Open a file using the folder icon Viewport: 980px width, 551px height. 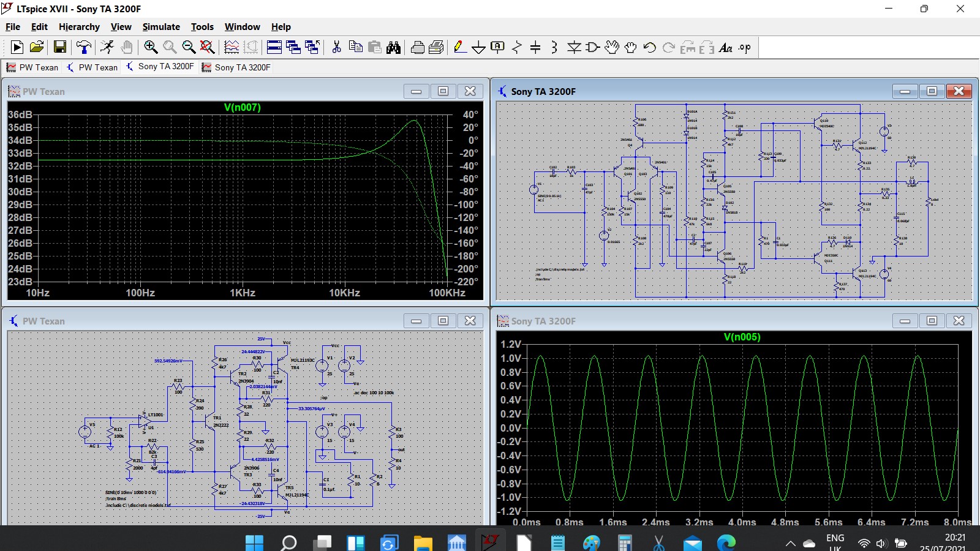(37, 47)
